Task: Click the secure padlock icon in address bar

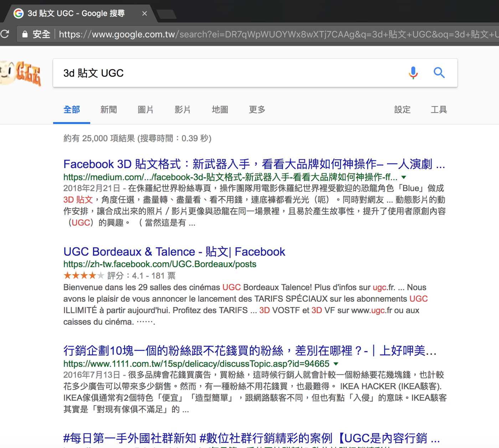Action: tap(25, 34)
